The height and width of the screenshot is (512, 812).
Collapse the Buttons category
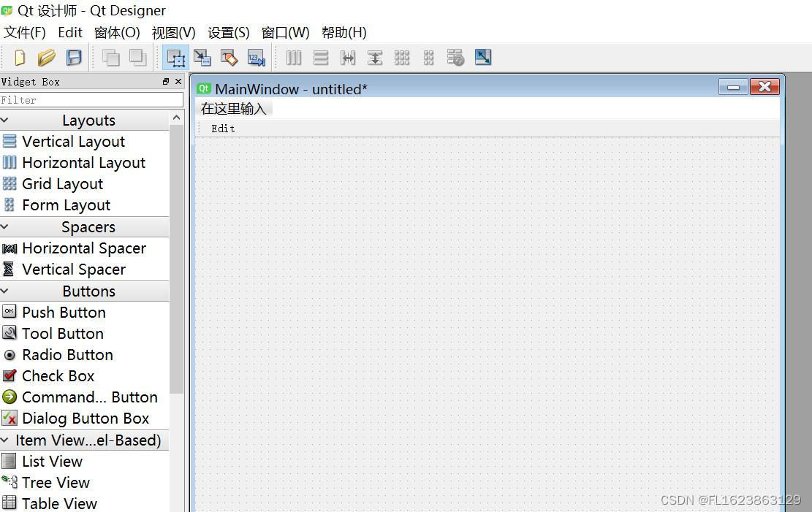4,291
